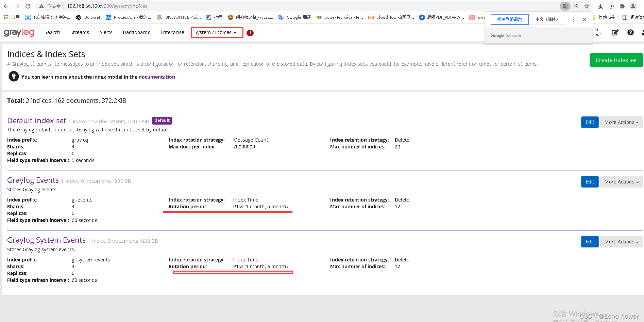Open the 架构师之路 bookmark
This screenshot has width=644, height=322.
pos(251,17)
